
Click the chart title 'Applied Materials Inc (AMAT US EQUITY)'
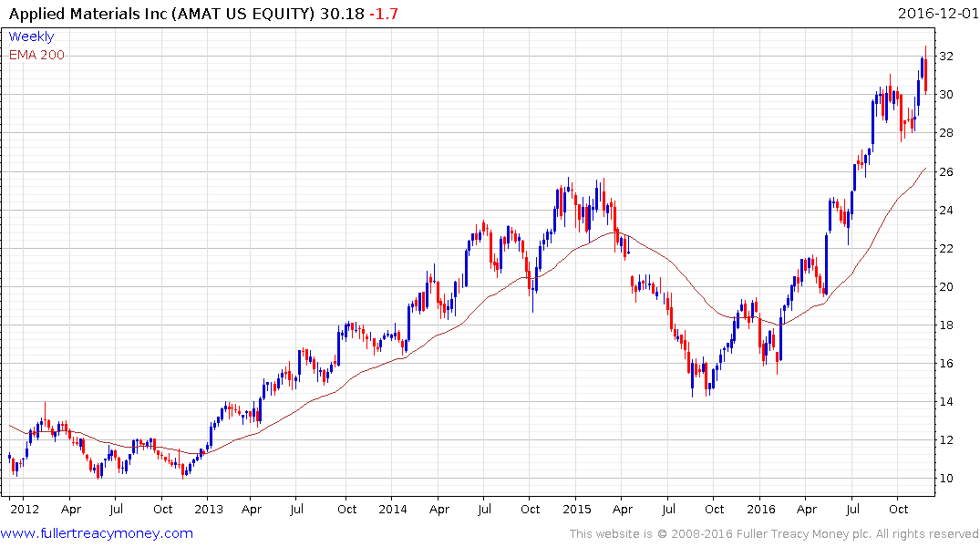(161, 14)
